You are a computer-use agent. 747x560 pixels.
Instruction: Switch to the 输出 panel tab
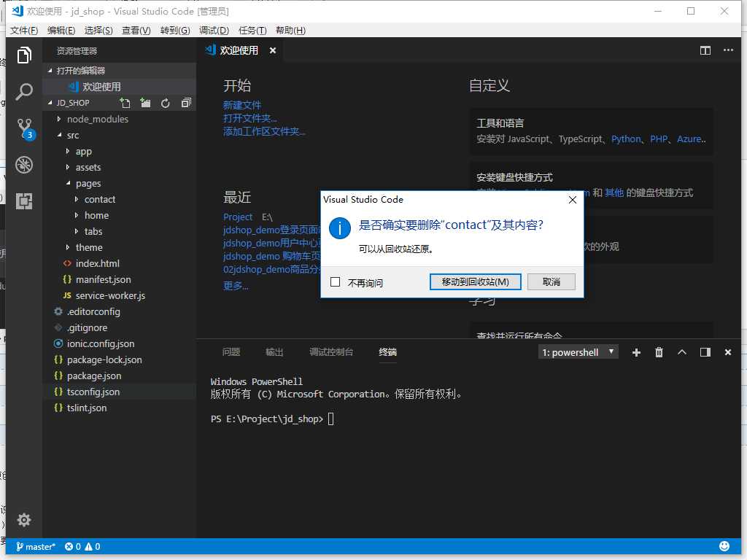click(274, 352)
